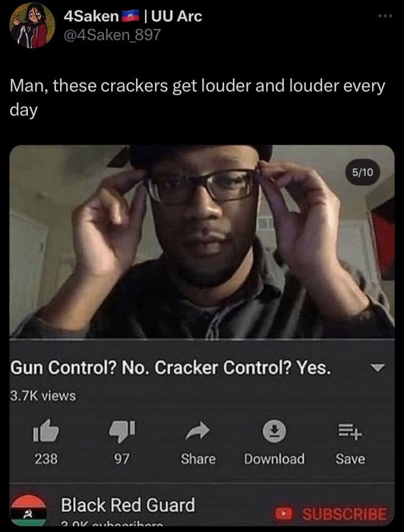
Task: Open the video thumbnail image
Action: click(x=202, y=241)
